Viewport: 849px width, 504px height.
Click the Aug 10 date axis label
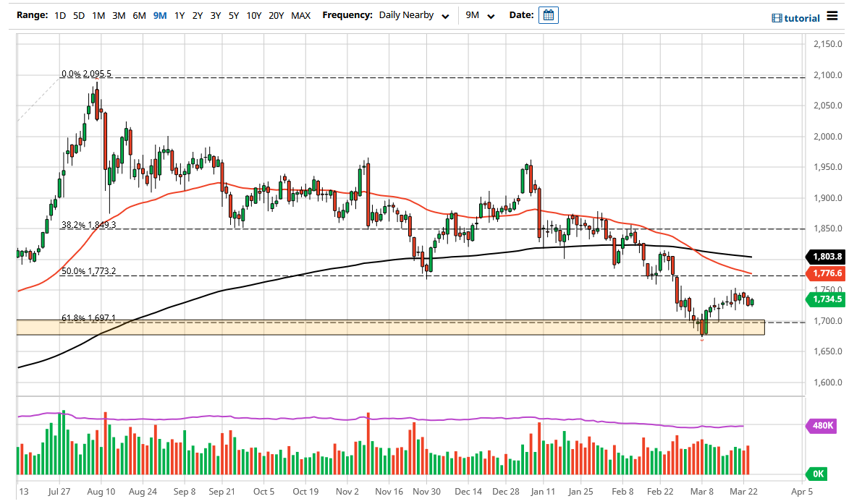click(x=101, y=492)
